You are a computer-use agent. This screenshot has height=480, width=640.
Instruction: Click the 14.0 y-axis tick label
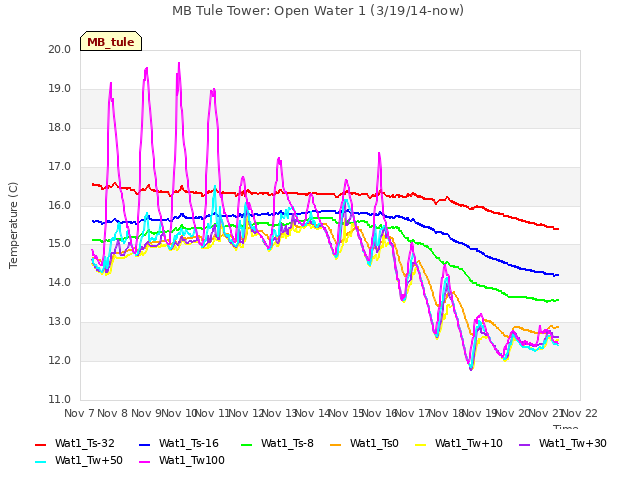tap(60, 282)
